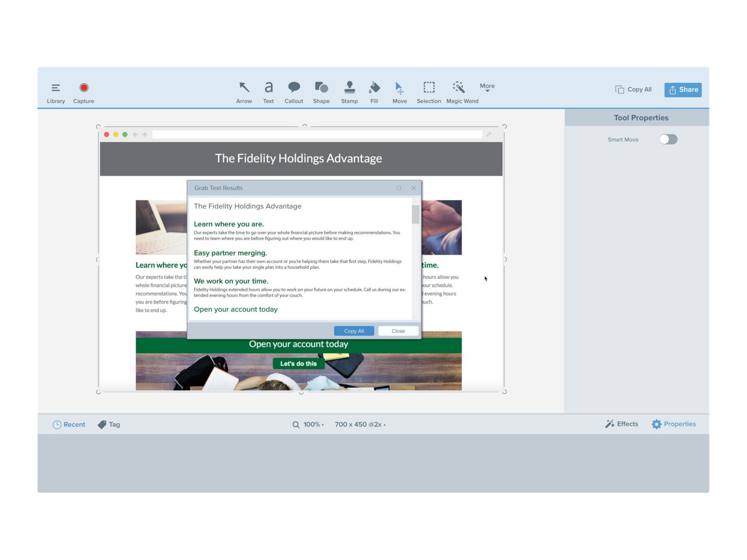
Task: Select the Text tool
Action: [x=268, y=92]
